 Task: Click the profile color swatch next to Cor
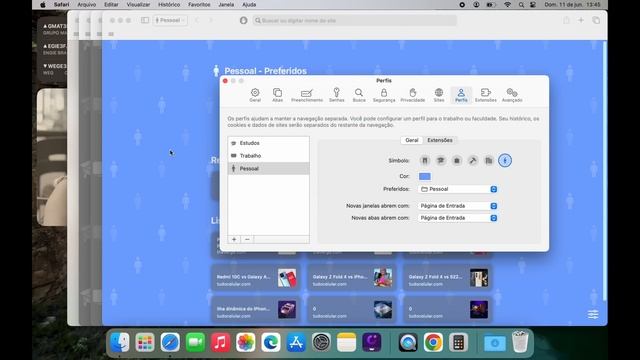[x=424, y=176]
